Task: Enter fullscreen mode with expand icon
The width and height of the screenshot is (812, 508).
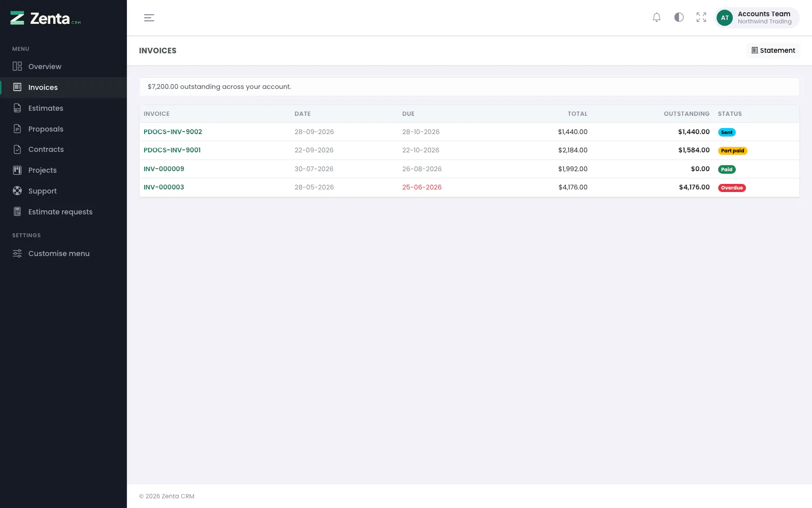Action: pyautogui.click(x=701, y=17)
